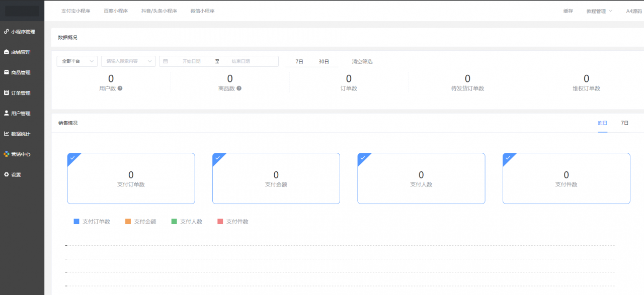Open 小程序管理 in the sidebar
Screen dimensions: 644x295
pyautogui.click(x=22, y=32)
